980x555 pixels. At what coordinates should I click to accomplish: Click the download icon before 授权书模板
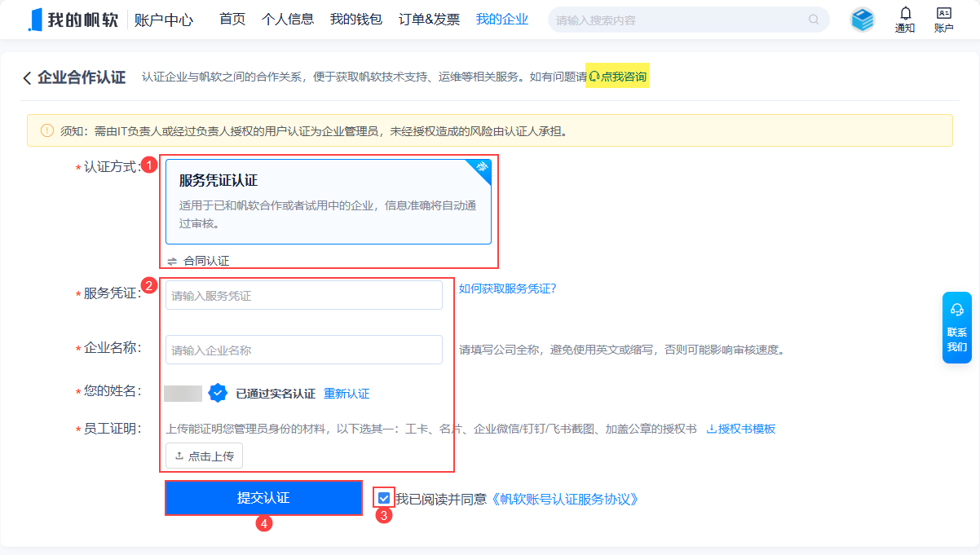pos(711,429)
